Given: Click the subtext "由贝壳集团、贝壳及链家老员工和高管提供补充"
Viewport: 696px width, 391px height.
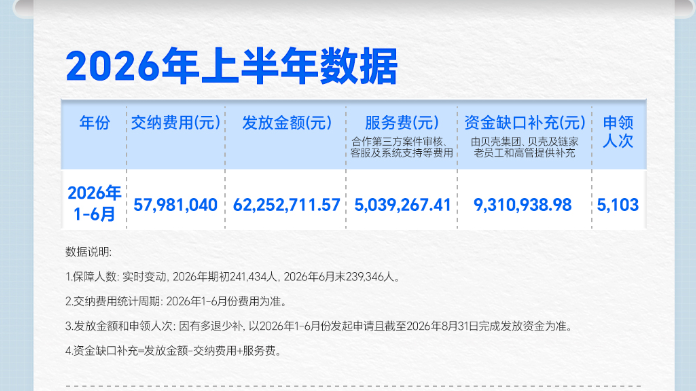Looking at the screenshot, I should click(x=525, y=148).
